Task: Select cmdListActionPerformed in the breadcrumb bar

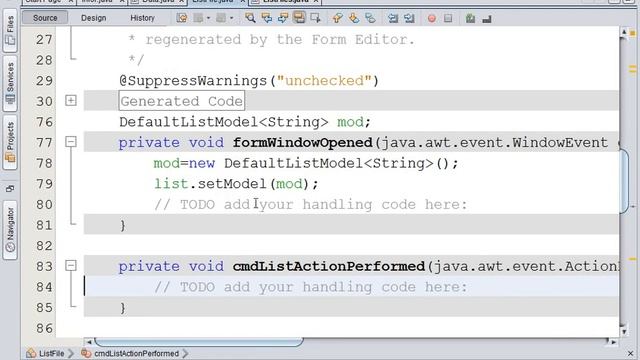Action: (x=136, y=353)
